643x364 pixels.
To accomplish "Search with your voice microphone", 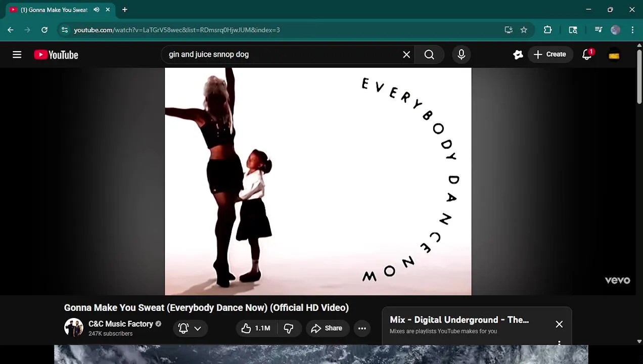I will click(x=461, y=55).
